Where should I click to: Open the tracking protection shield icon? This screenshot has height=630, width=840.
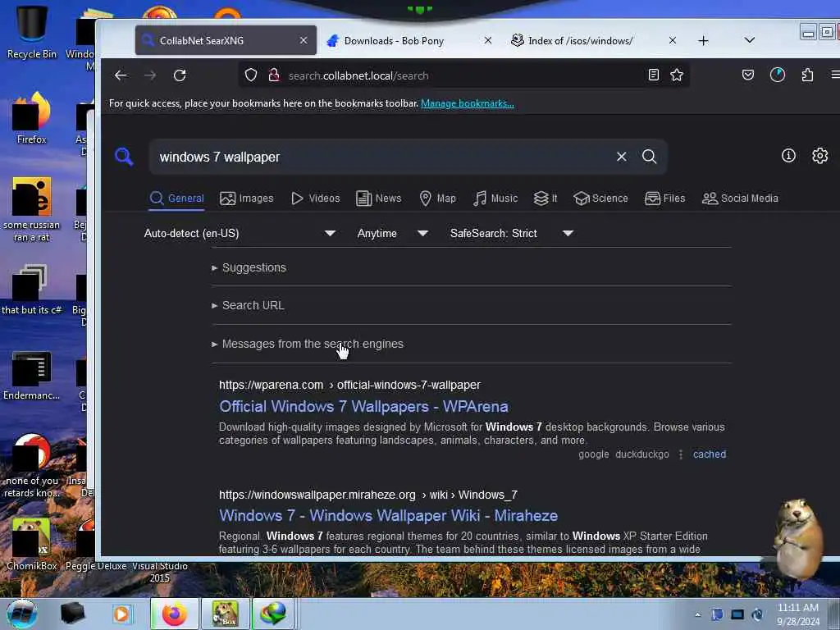point(251,75)
